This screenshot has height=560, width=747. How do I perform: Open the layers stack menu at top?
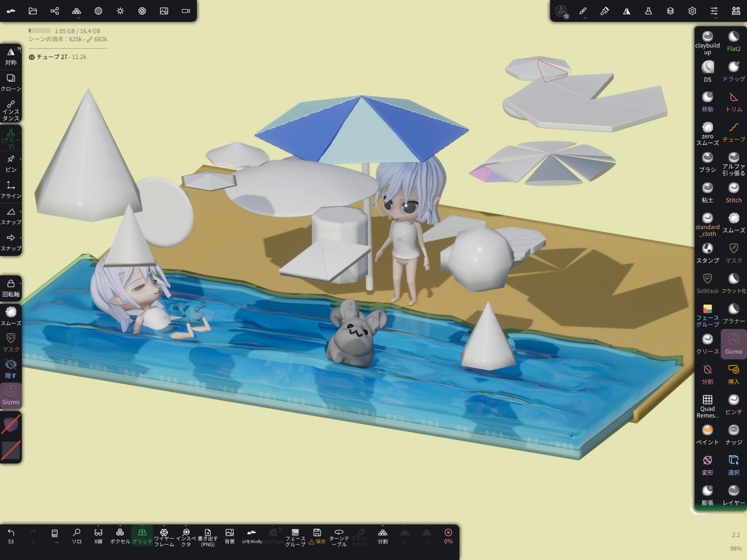(x=670, y=11)
